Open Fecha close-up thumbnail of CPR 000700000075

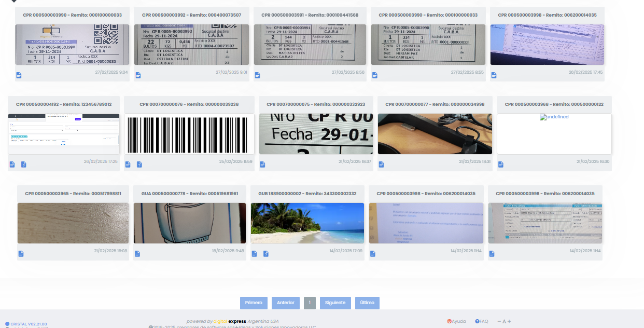click(x=316, y=134)
